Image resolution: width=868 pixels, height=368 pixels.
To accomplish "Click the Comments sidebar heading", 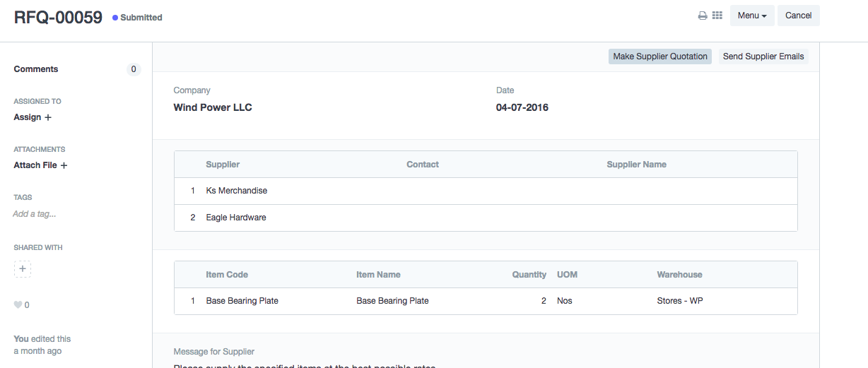I will click(36, 69).
